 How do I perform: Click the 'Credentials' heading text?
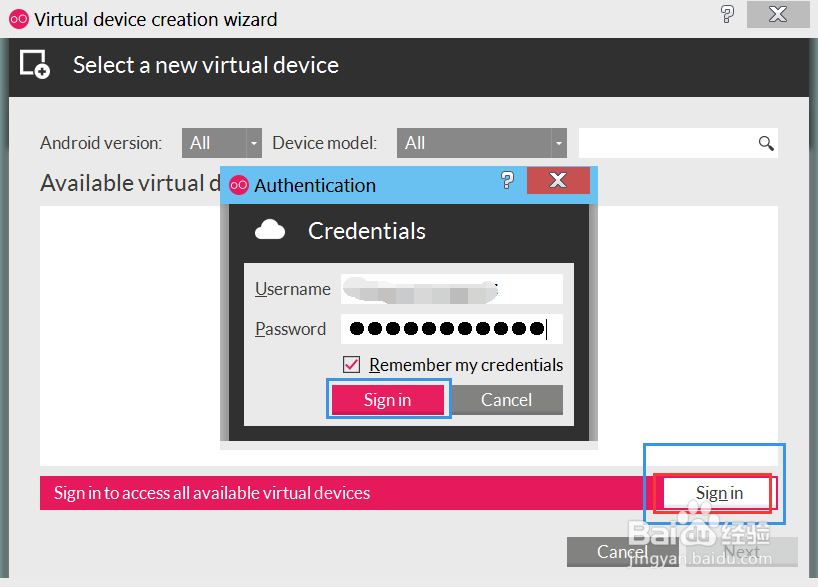[367, 231]
